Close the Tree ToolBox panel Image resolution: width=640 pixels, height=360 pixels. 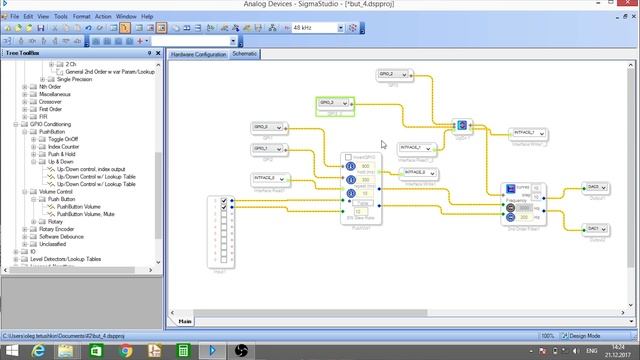158,53
